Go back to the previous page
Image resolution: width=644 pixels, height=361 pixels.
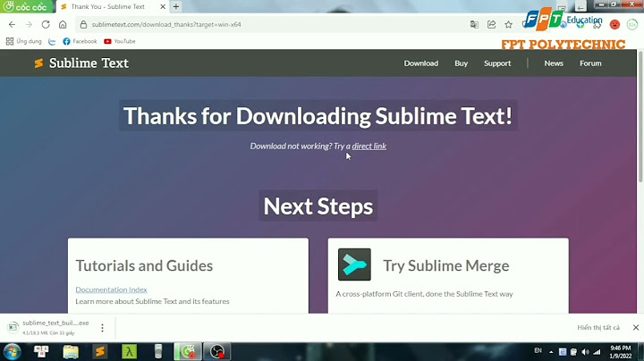12,25
